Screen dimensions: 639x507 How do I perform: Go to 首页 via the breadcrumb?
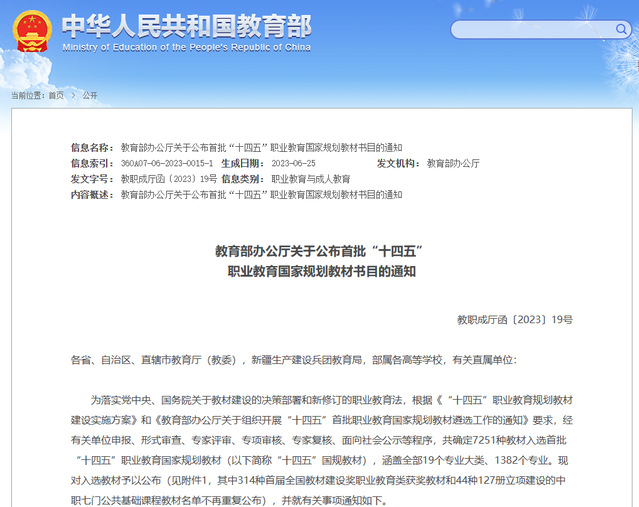[x=55, y=95]
